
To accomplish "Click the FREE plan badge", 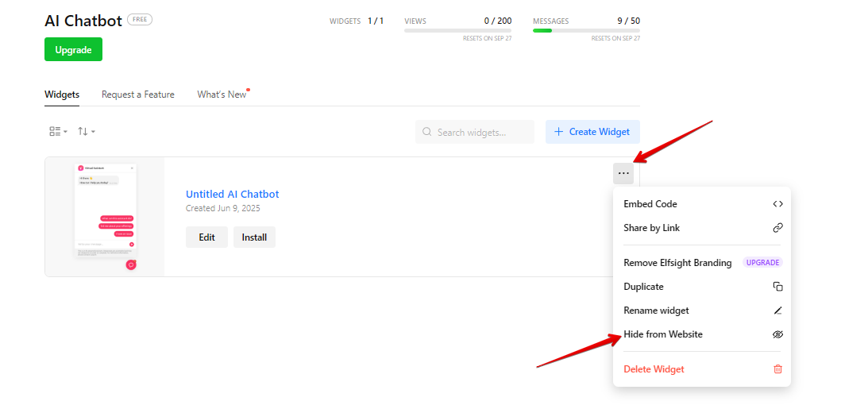I will (x=140, y=19).
